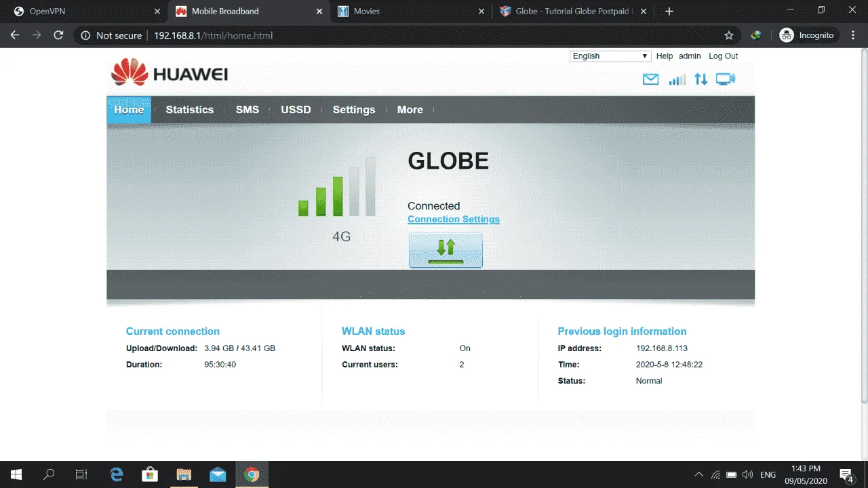Click the Huawei logo

[x=170, y=73]
